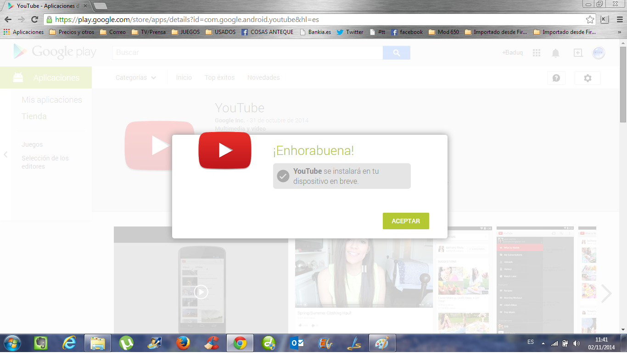Open the Google Play help question icon

556,78
